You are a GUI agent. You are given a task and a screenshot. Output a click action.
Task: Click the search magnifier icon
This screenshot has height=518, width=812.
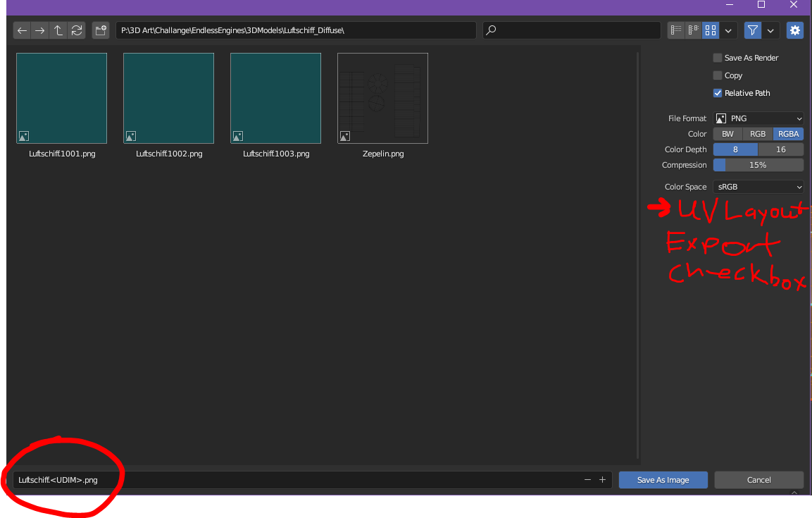[492, 30]
